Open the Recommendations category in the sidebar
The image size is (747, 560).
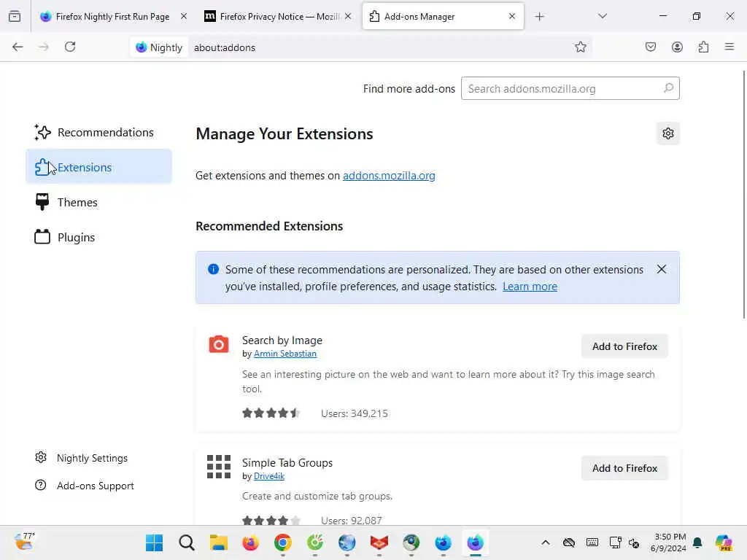click(98, 132)
